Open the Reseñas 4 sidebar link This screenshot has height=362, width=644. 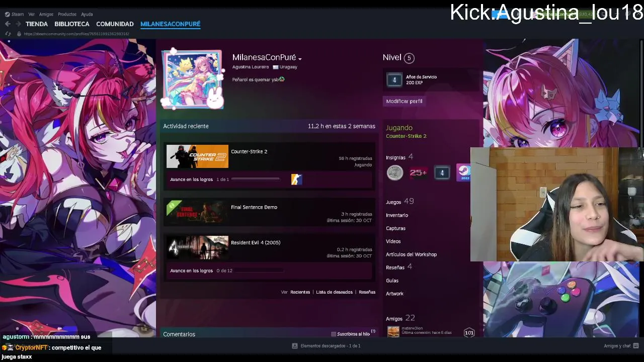click(399, 267)
